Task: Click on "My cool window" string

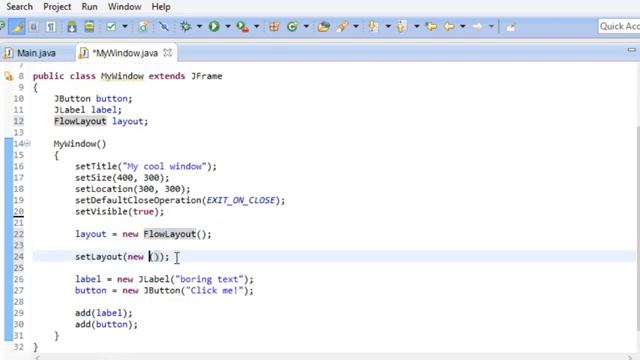Action: [164, 166]
